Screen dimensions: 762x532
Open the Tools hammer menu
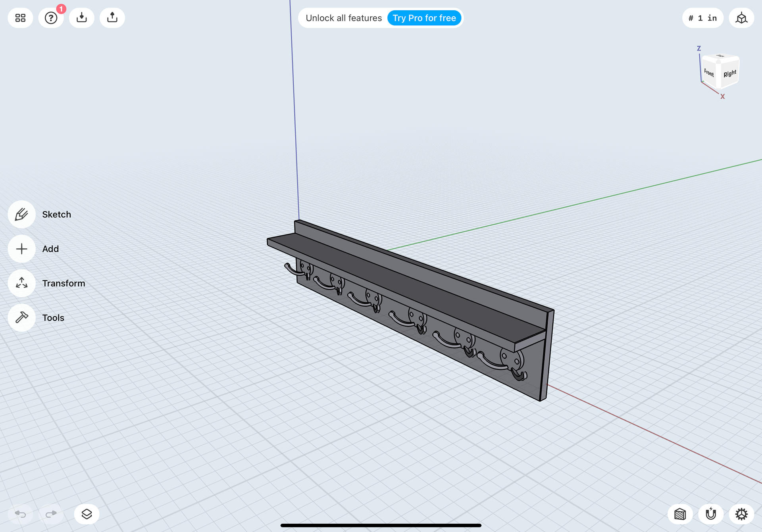[22, 318]
